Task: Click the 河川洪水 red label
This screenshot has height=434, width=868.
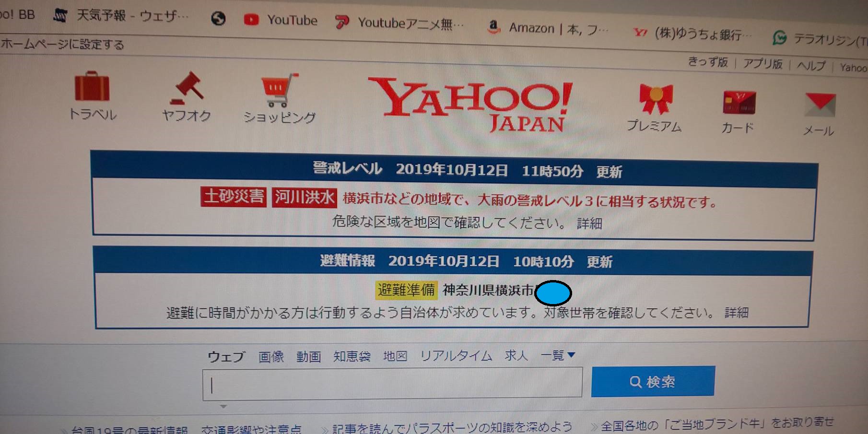Action: [305, 197]
